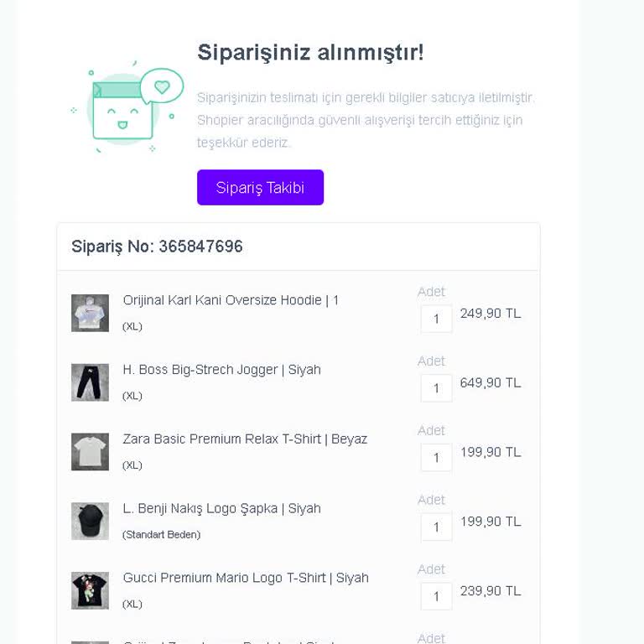This screenshot has height=644, width=644.
Task: Open the H. Boss jogger product thumbnail
Action: [x=90, y=382]
